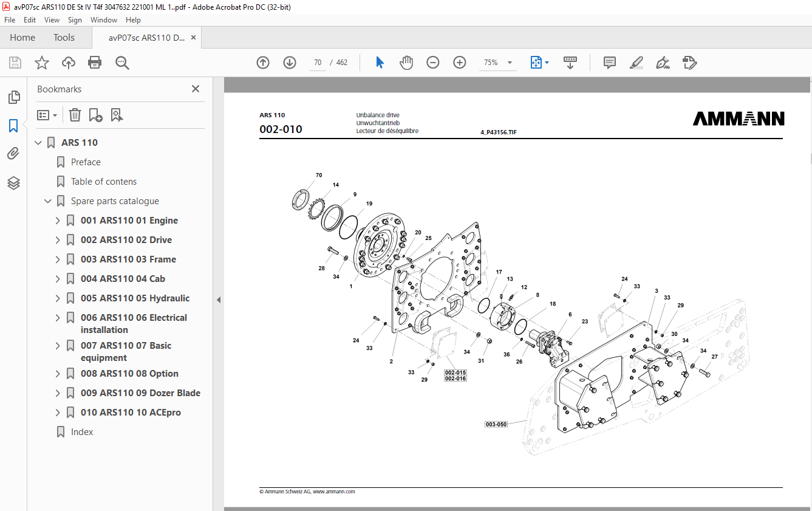Click the www.ammann.com link in footer
The height and width of the screenshot is (511, 812).
coord(334,492)
